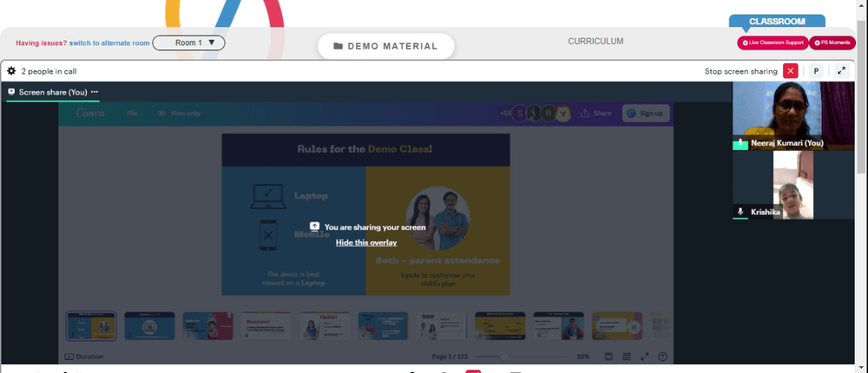Open the Canva File menu
This screenshot has width=868, height=373.
(132, 114)
